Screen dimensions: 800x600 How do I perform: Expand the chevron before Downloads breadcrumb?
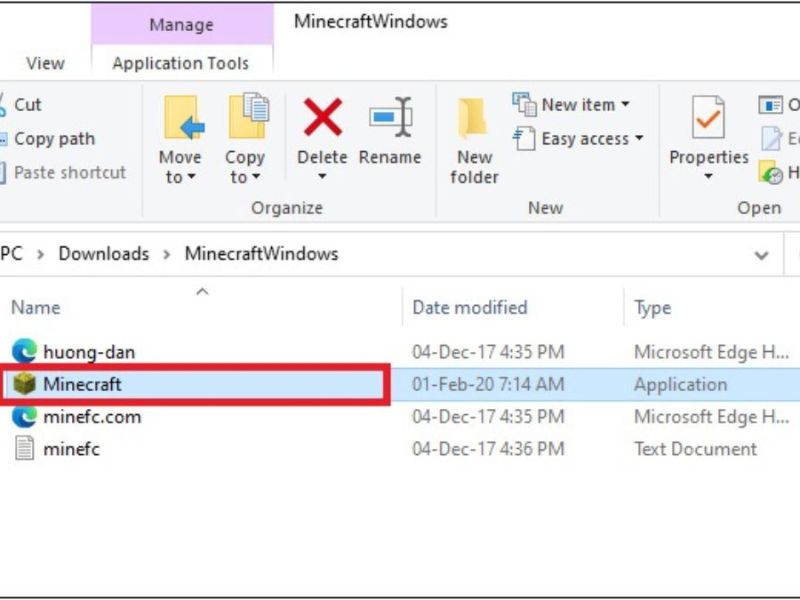(x=40, y=254)
